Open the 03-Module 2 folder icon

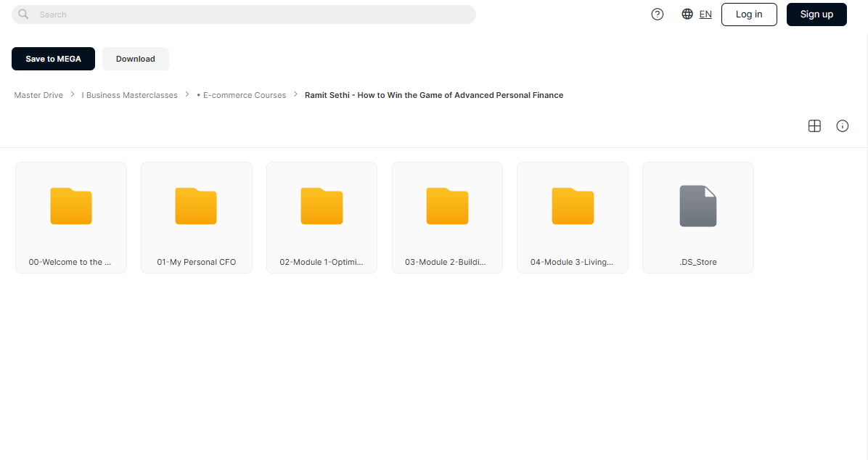click(x=447, y=206)
